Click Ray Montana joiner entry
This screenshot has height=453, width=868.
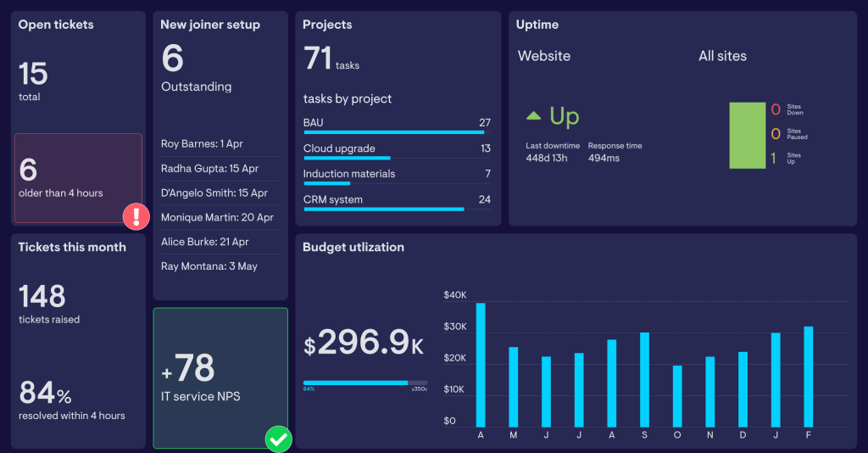(x=209, y=266)
